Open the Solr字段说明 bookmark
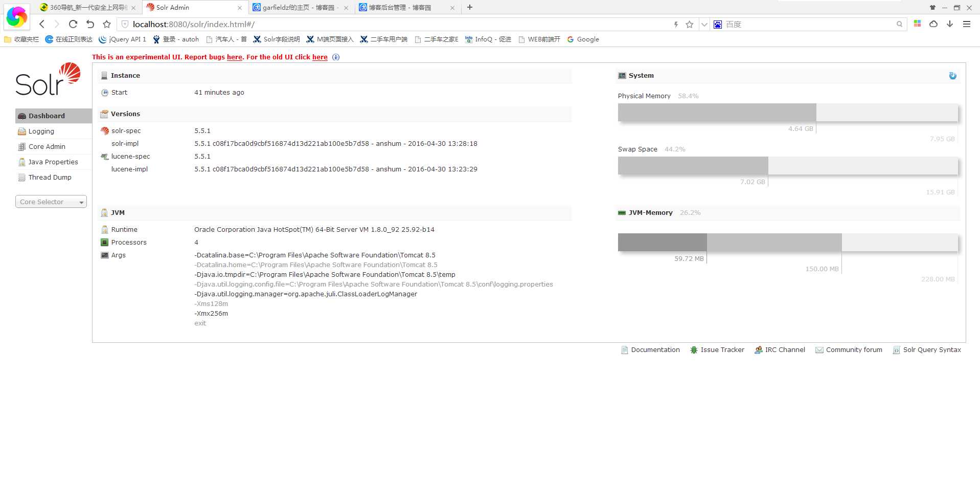 pyautogui.click(x=277, y=39)
